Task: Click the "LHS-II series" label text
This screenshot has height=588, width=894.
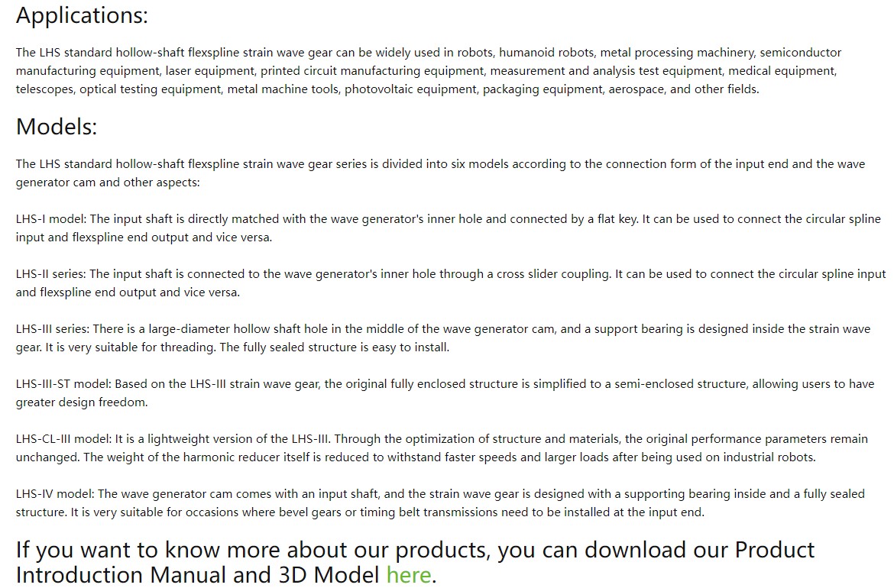Action: pyautogui.click(x=50, y=273)
